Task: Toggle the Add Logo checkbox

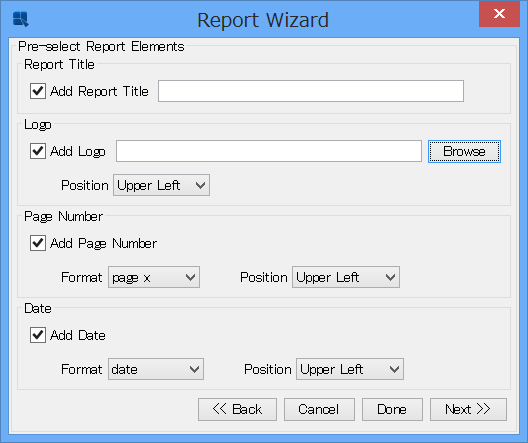Action: [x=38, y=151]
